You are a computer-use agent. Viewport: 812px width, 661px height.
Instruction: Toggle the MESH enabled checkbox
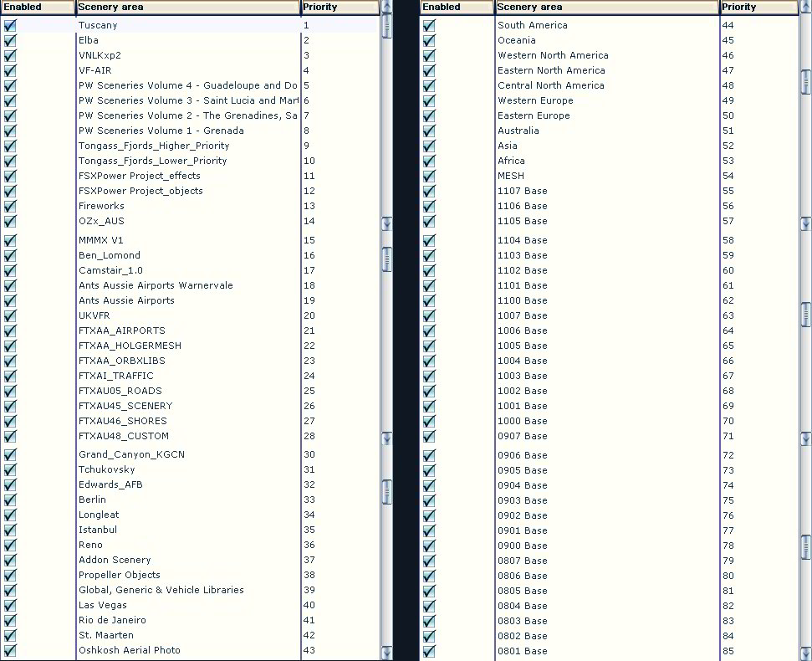pyautogui.click(x=429, y=176)
